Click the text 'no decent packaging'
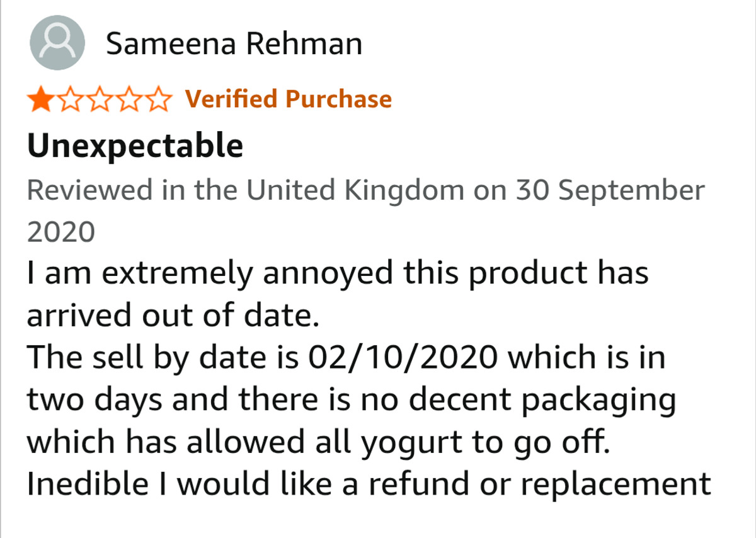 pyautogui.click(x=518, y=399)
